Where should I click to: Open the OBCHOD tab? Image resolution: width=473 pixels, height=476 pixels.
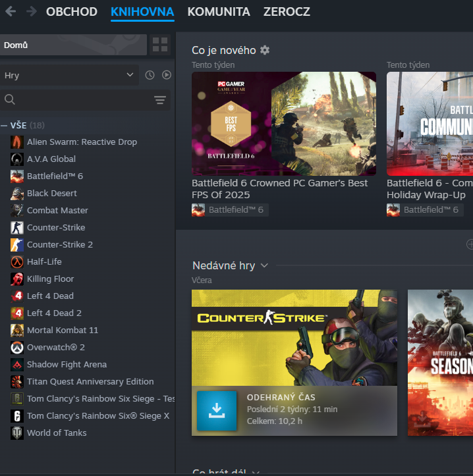click(72, 12)
